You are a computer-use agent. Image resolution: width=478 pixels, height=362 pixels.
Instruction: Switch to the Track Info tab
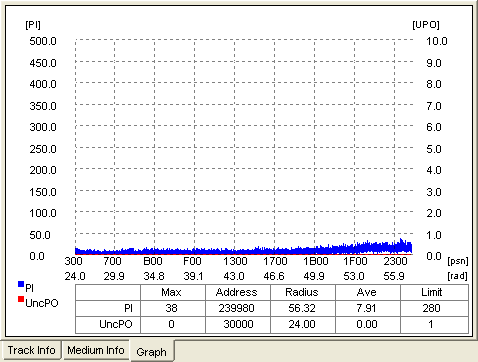click(x=31, y=350)
